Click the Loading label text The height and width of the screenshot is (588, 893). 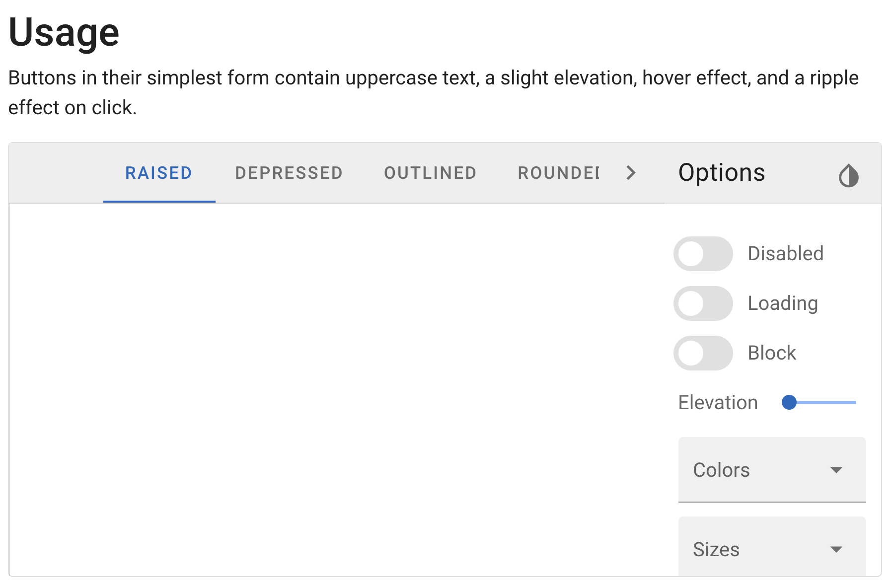coord(783,303)
